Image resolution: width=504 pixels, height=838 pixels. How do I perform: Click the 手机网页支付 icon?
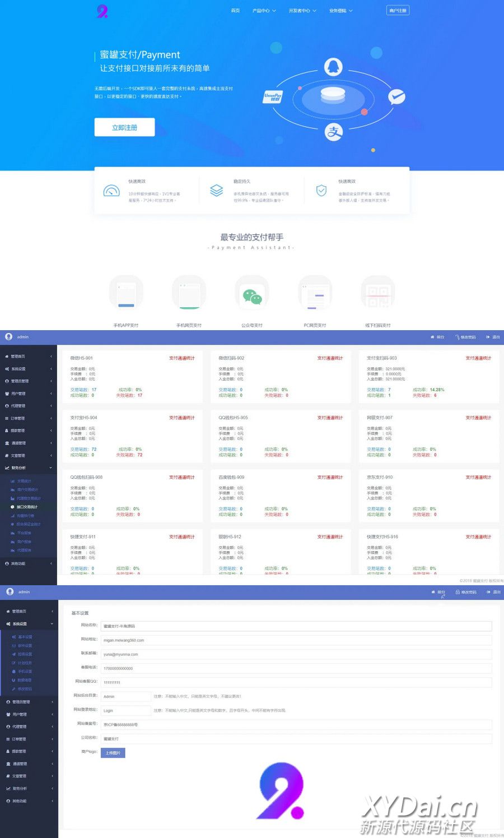[x=189, y=294]
